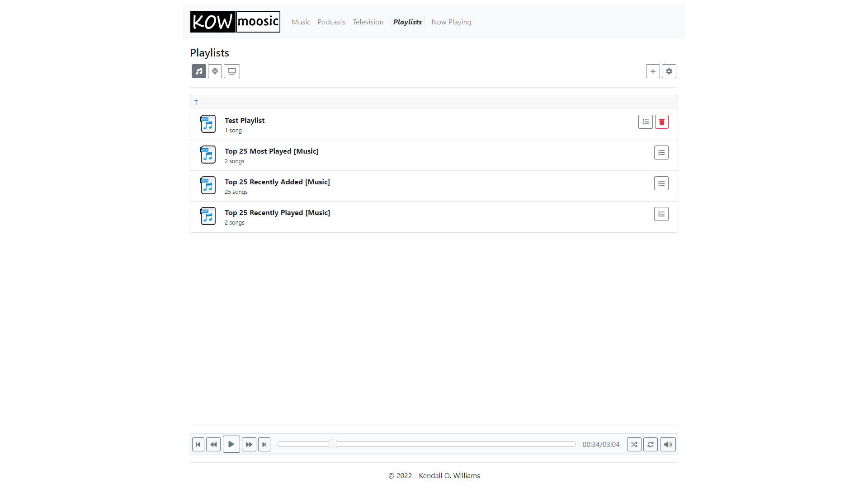The image size is (868, 488).
Task: Open the Now Playing nav item
Action: click(x=451, y=22)
